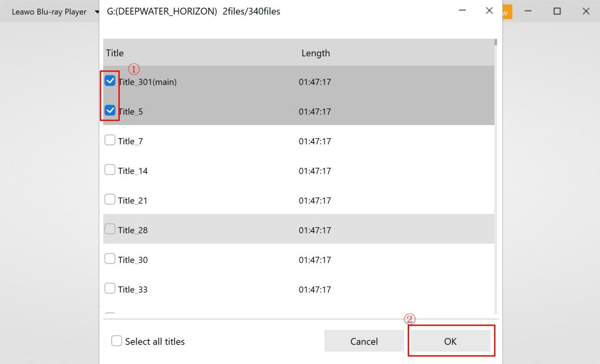Image resolution: width=600 pixels, height=364 pixels.
Task: Select the Title_28 checkbox
Action: pos(109,230)
